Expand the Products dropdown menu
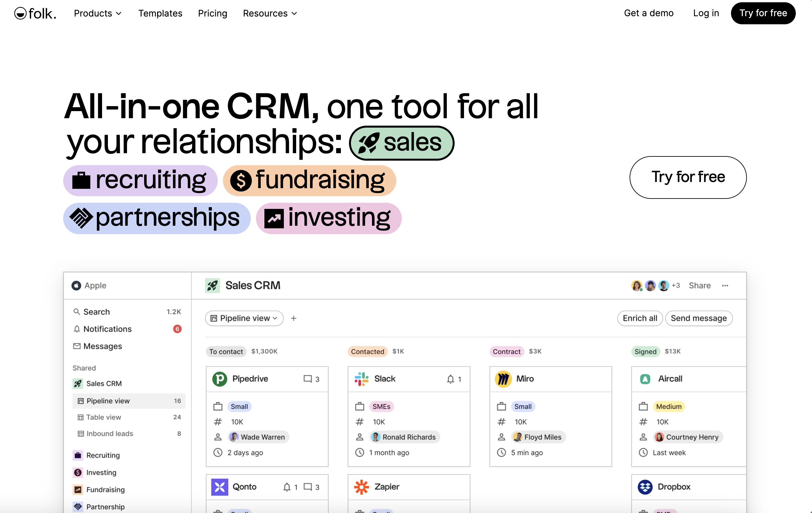The width and height of the screenshot is (812, 513). [98, 14]
